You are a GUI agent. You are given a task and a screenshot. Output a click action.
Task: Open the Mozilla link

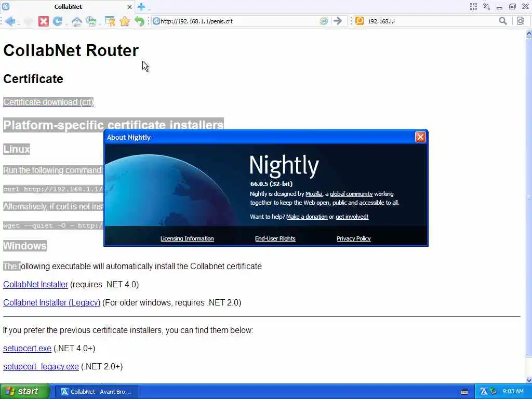point(313,194)
